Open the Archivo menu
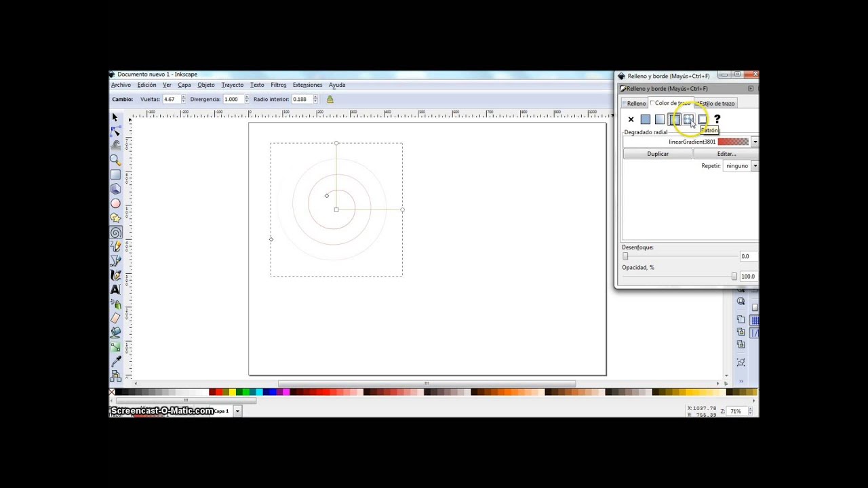The width and height of the screenshot is (868, 488). tap(121, 85)
